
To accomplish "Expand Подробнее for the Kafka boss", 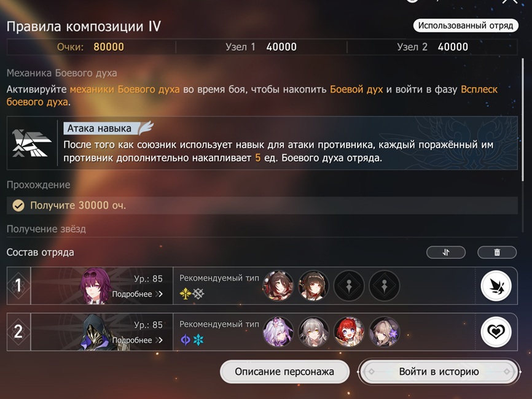I will 138,294.
